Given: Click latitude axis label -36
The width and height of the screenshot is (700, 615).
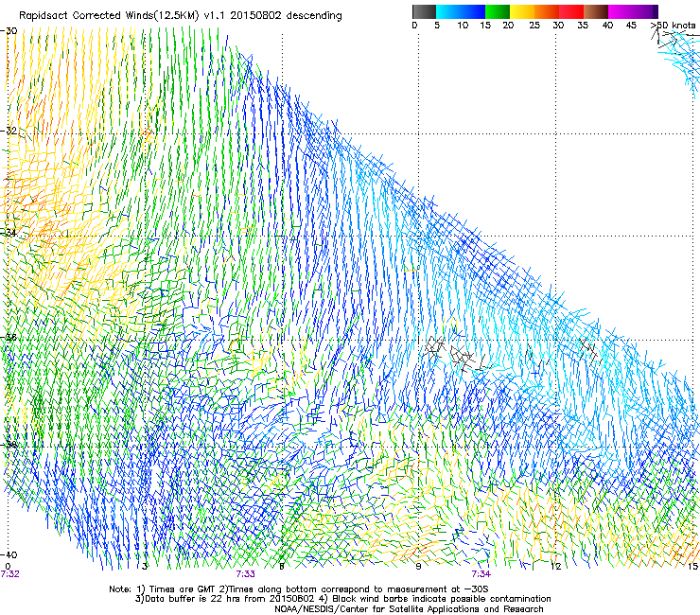Looking at the screenshot, I should [x=9, y=337].
